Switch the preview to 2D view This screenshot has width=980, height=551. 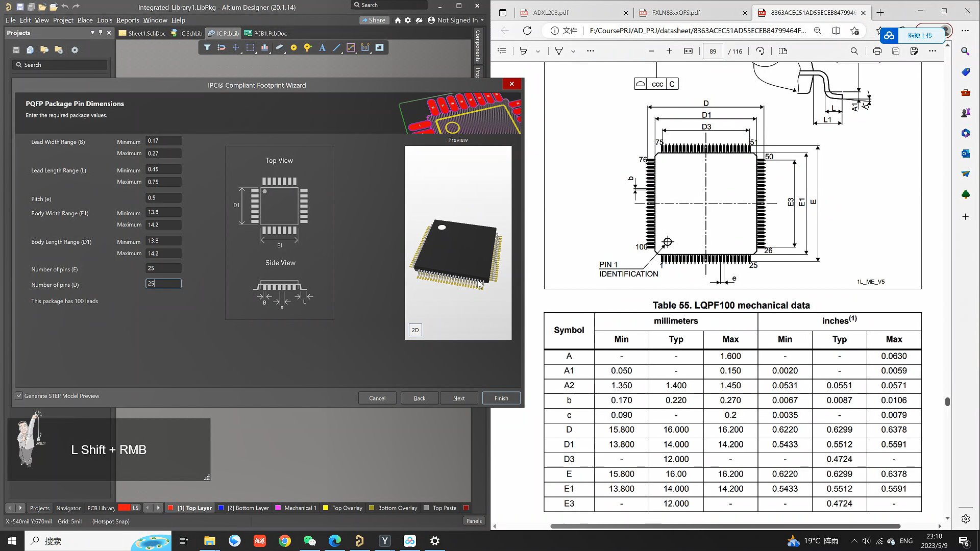click(x=415, y=330)
